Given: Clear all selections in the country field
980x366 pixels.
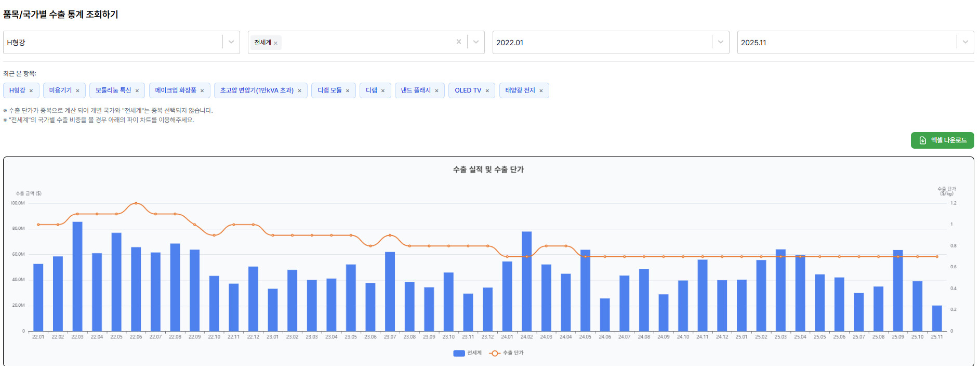Looking at the screenshot, I should coord(458,42).
